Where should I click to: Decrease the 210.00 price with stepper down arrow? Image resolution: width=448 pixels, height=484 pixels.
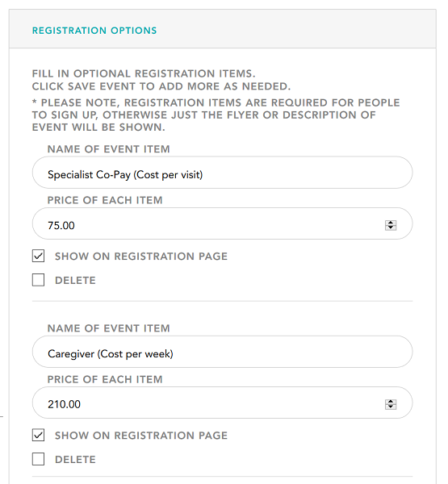coord(391,407)
